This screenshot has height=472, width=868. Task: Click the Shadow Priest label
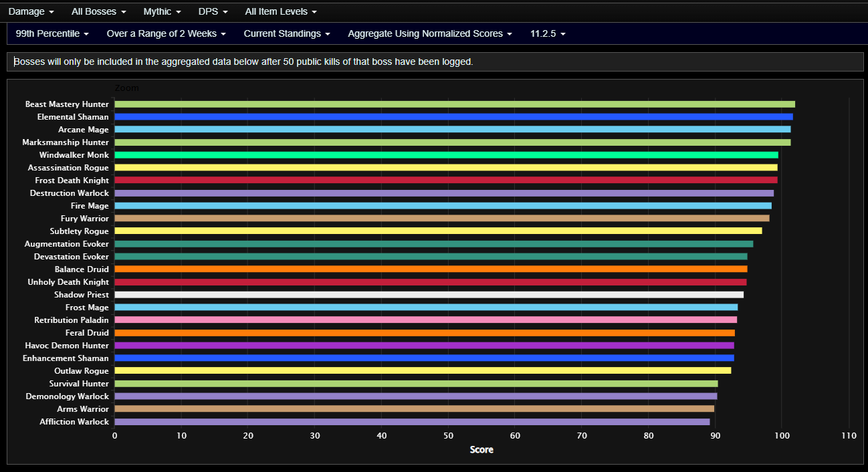point(82,295)
